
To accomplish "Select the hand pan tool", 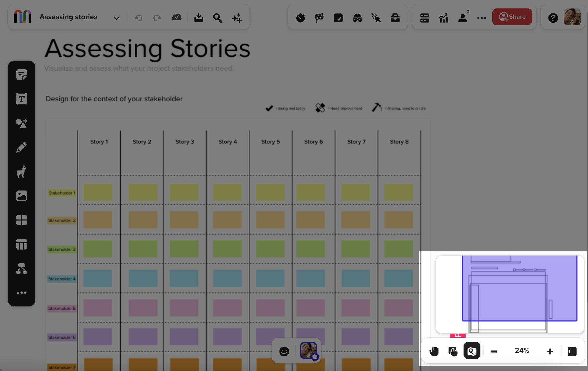I will point(434,351).
